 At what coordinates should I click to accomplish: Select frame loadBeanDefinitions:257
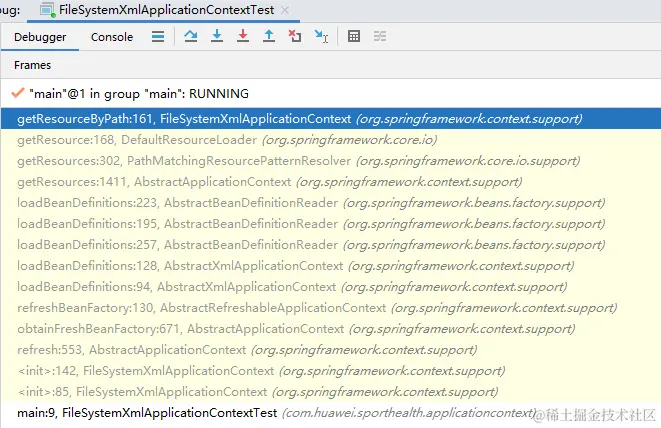[331, 245]
